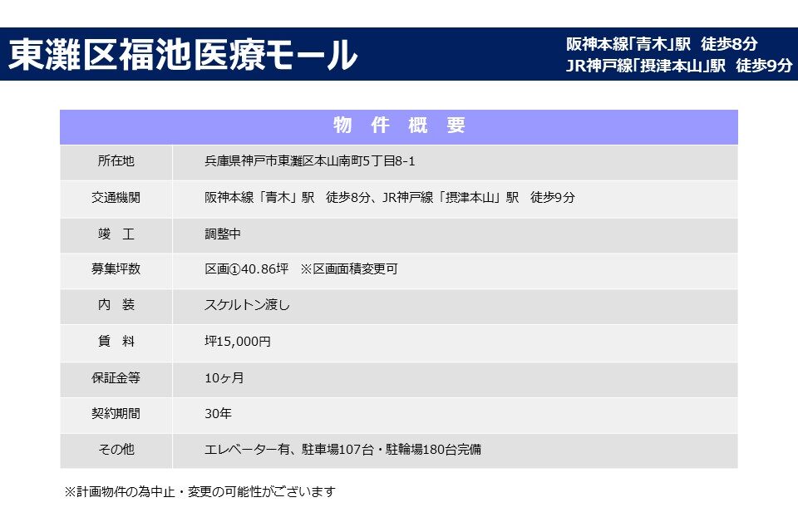Select the 阪神本線「青木」駅 徒歩8分 header line
This screenshot has height=532, width=798.
click(662, 44)
